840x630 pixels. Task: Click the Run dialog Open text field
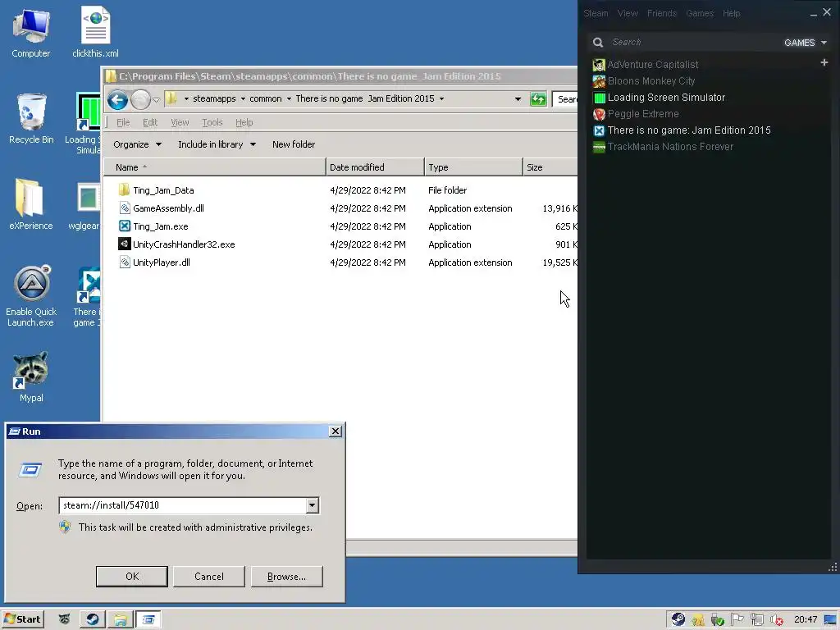(x=183, y=505)
